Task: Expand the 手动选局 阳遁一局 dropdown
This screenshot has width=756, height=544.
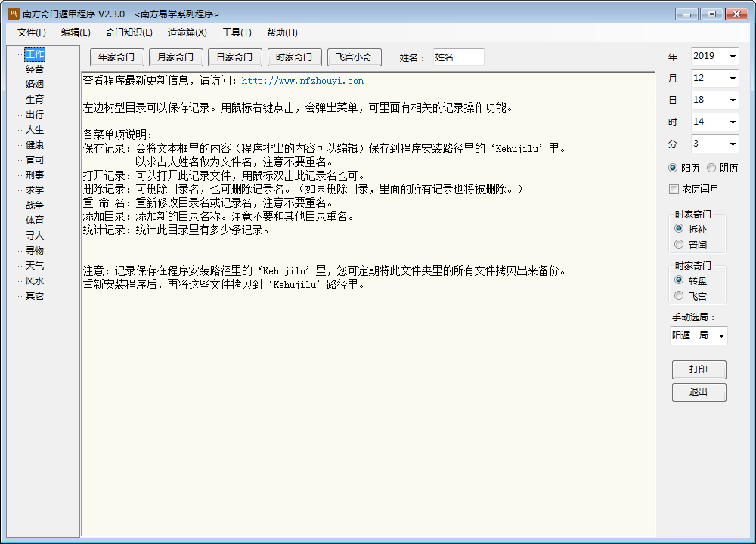Action: pos(721,335)
